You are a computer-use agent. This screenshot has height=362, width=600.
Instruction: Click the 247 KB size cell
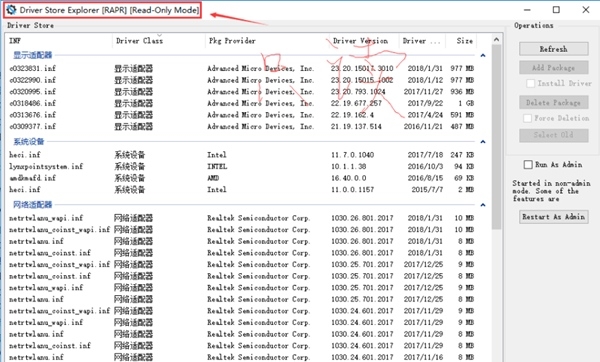[462, 155]
